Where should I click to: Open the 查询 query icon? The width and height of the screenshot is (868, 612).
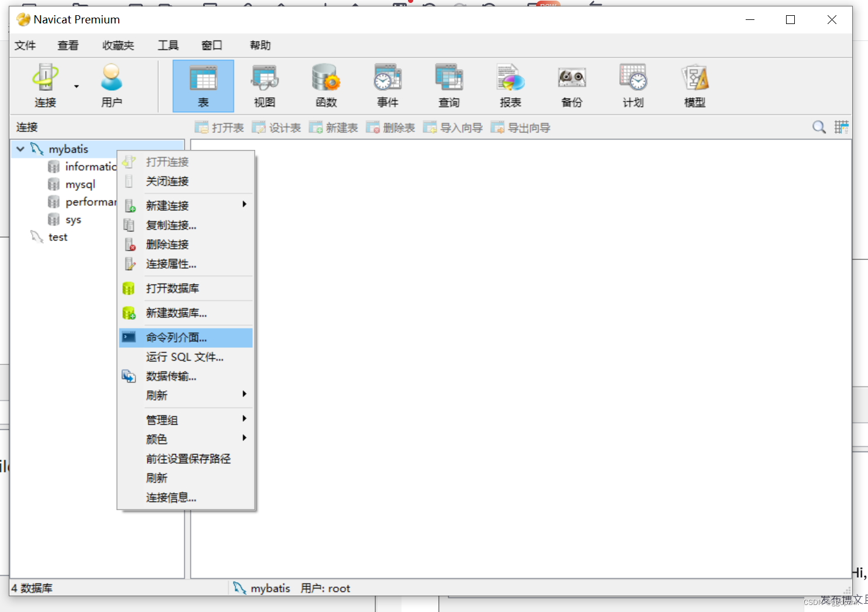pyautogui.click(x=449, y=86)
